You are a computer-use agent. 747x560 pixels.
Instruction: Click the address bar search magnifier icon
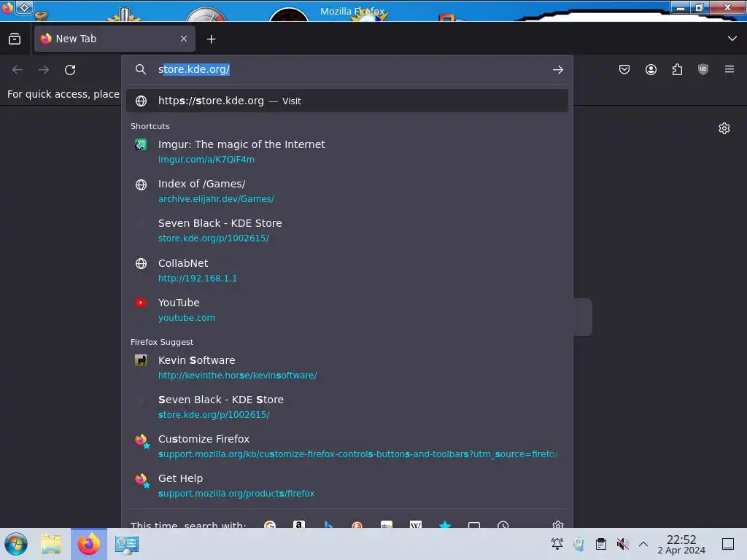coord(141,69)
